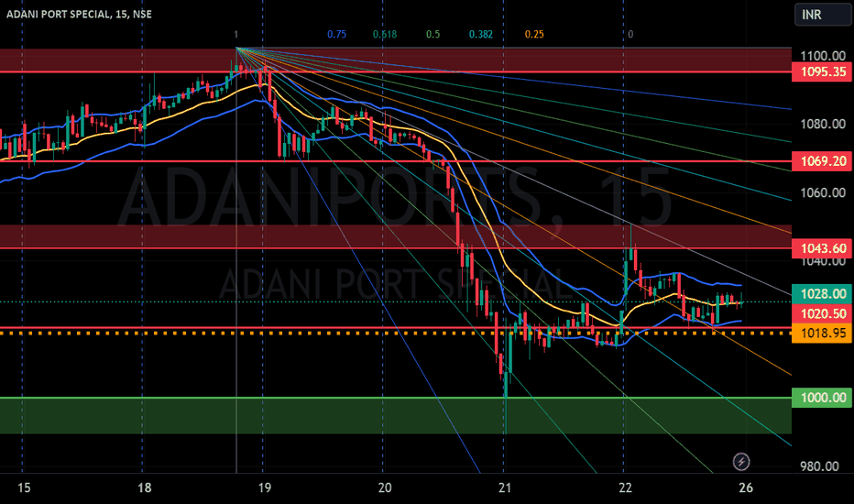Screen dimensions: 854x504
Task: Click the green 1028.00 current price label
Action: 823,293
